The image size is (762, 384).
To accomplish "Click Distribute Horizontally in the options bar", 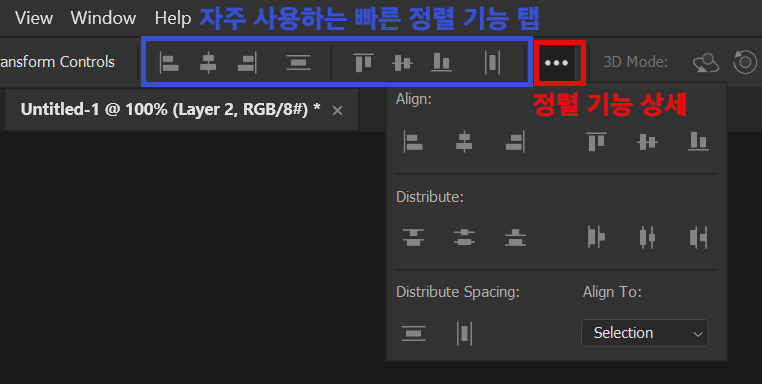I will (x=492, y=63).
